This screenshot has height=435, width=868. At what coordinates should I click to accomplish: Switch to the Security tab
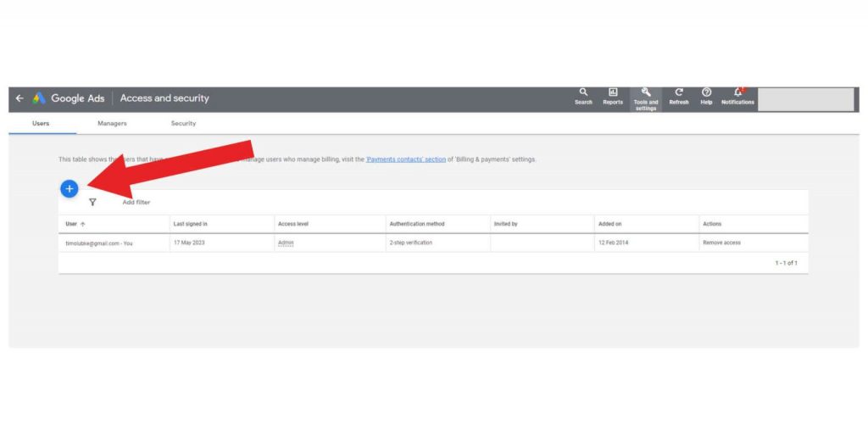[x=183, y=124]
